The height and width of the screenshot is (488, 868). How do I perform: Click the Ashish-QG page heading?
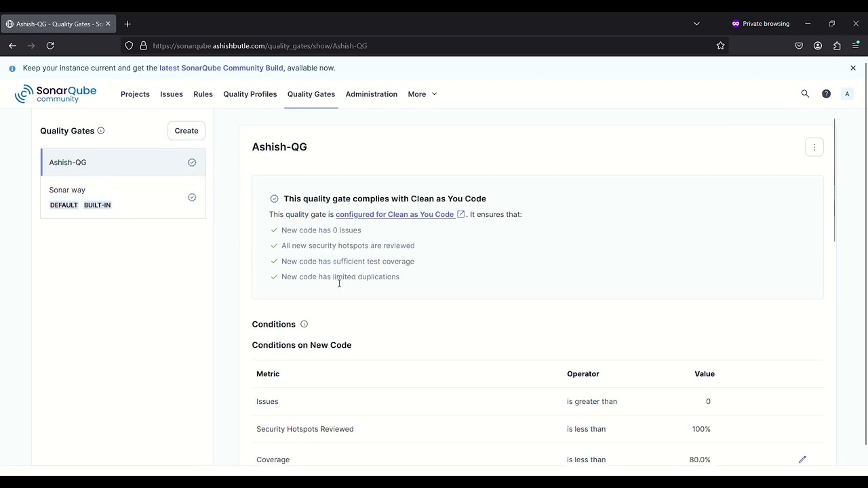(279, 147)
